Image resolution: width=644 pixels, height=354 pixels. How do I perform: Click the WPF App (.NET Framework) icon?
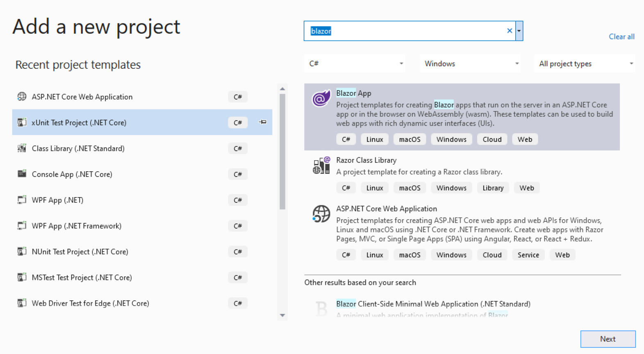[22, 226]
